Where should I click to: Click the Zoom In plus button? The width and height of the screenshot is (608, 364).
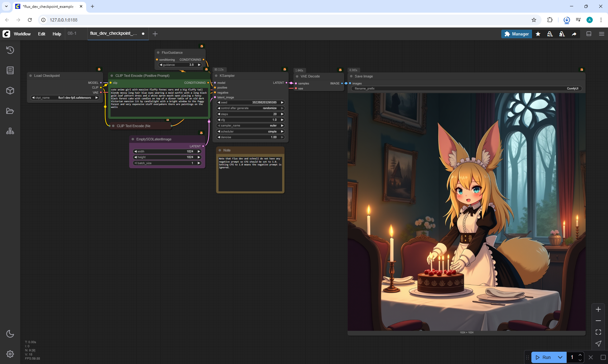tap(598, 309)
